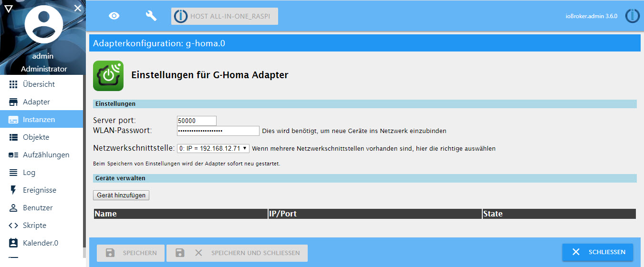The image size is (644, 267).
Task: Focus the WLAN-Passwort field
Action: (218, 131)
